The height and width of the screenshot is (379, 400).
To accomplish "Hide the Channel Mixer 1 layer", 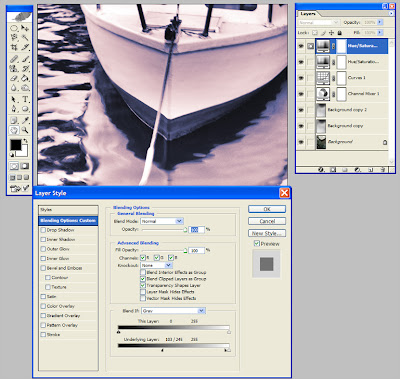I will (301, 94).
